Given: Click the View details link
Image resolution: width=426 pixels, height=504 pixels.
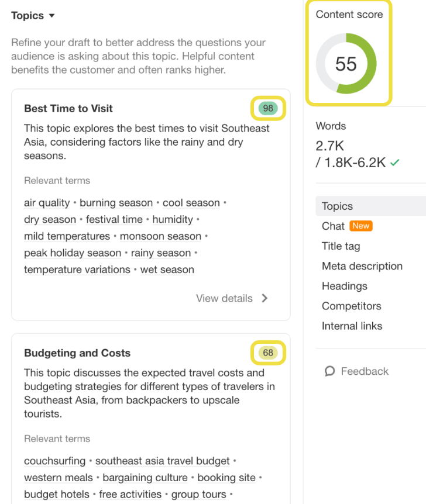Looking at the screenshot, I should click(x=224, y=298).
